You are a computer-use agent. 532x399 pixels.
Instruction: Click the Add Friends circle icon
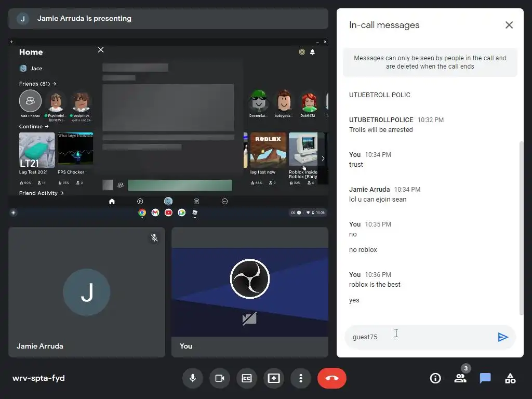pos(30,101)
